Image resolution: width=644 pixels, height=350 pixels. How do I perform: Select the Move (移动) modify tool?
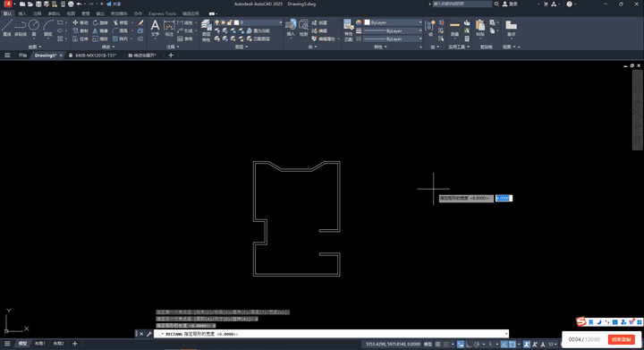pos(80,22)
